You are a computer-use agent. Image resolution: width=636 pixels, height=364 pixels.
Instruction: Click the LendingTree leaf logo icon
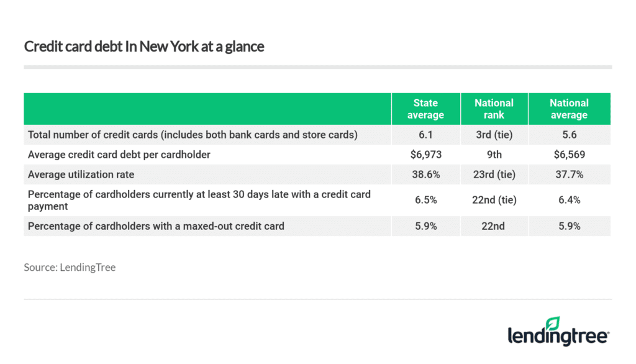(552, 324)
